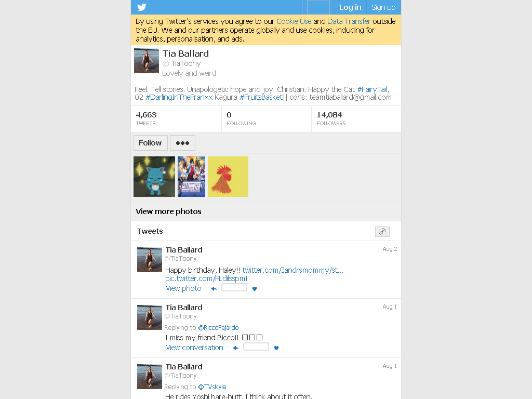Open the blue cat photo thumbnail
The image size is (532, 399).
pyautogui.click(x=154, y=177)
